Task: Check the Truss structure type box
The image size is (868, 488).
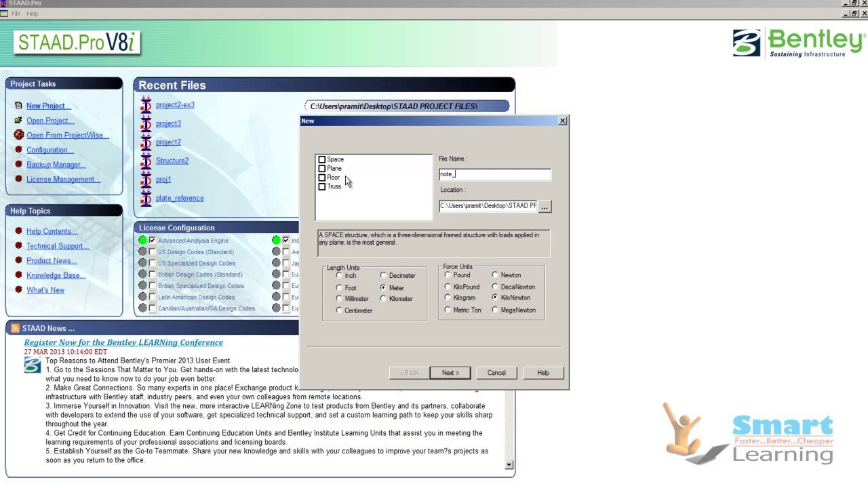Action: point(322,186)
